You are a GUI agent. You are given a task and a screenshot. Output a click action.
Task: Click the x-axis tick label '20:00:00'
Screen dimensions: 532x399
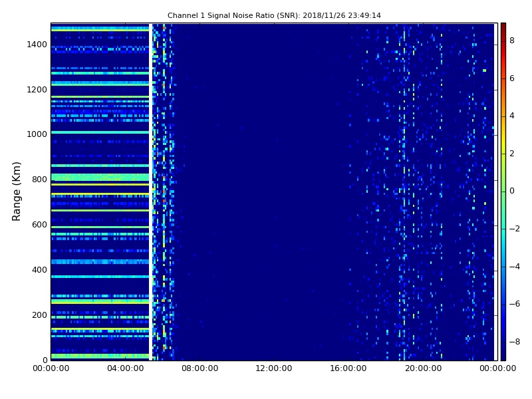pos(423,368)
